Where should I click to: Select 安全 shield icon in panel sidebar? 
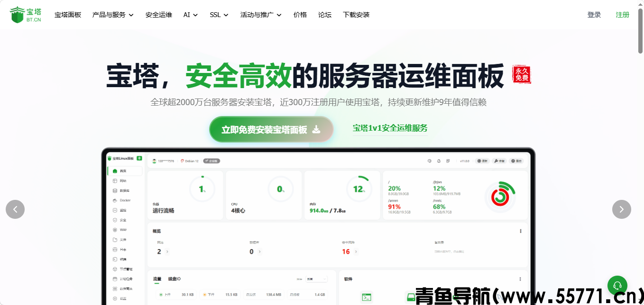115,220
